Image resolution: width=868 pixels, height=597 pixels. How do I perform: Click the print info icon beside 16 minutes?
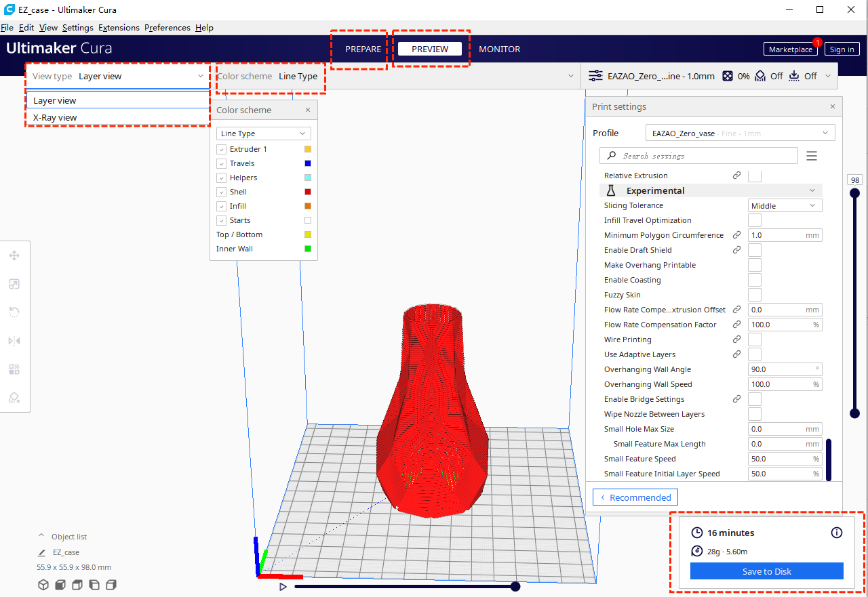pyautogui.click(x=837, y=533)
